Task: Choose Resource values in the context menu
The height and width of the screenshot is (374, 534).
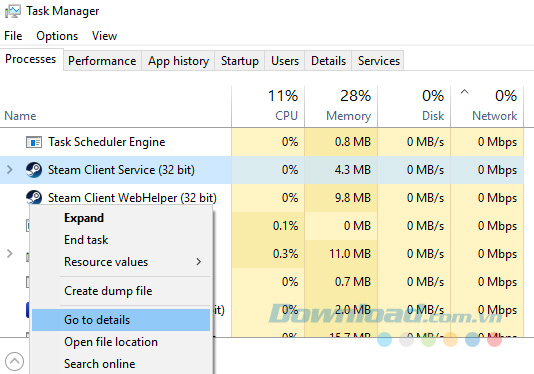Action: [x=121, y=262]
